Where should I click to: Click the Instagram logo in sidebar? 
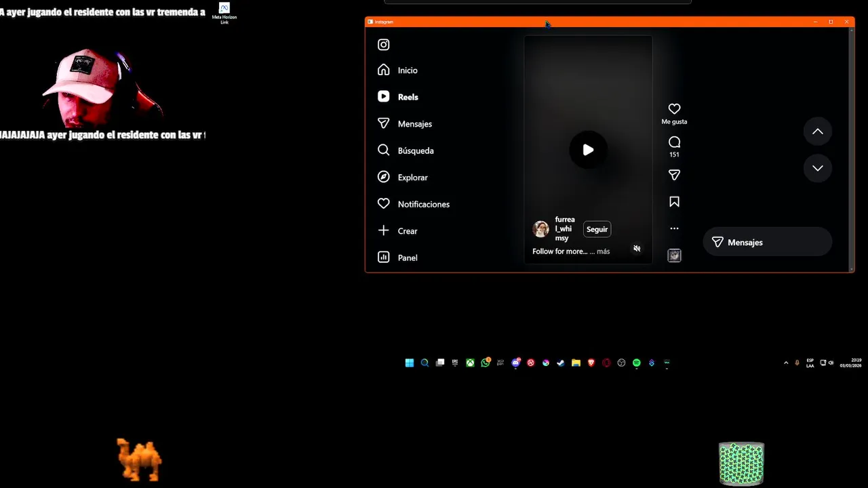384,45
